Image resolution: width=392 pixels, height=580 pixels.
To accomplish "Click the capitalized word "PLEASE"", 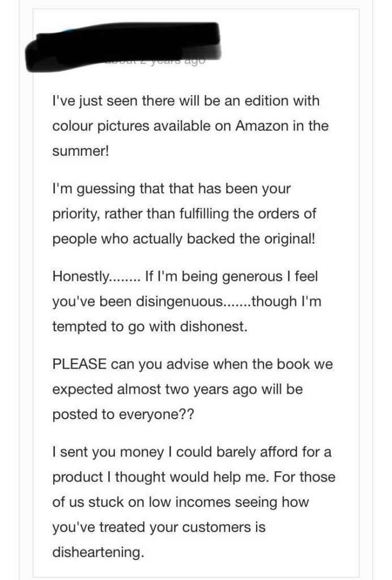I will [79, 364].
